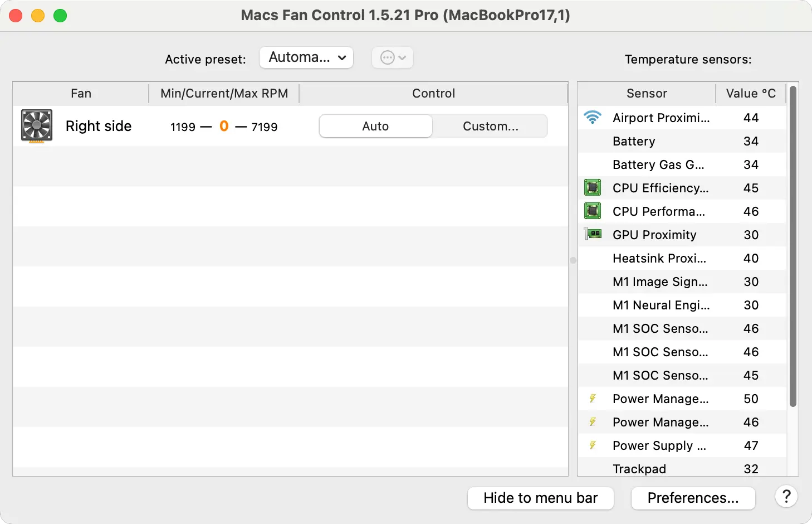Click the Min/Current/Max RPM column header
Screen dimensions: 812x524
tap(224, 94)
